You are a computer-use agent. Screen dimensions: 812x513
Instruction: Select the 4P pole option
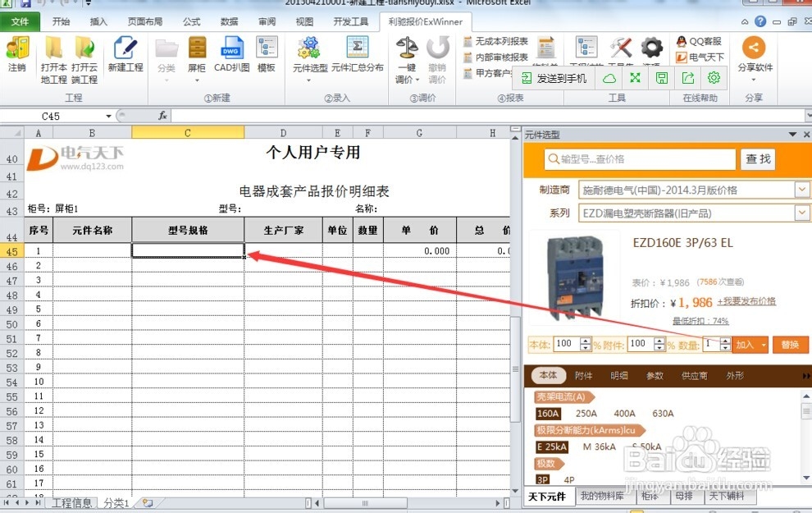pyautogui.click(x=569, y=480)
